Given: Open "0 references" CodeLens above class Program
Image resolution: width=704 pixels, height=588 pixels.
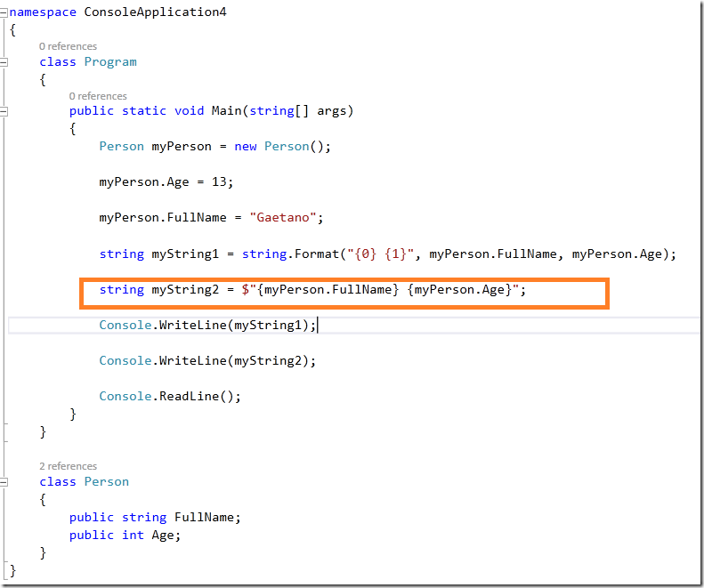Looking at the screenshot, I should [68, 46].
